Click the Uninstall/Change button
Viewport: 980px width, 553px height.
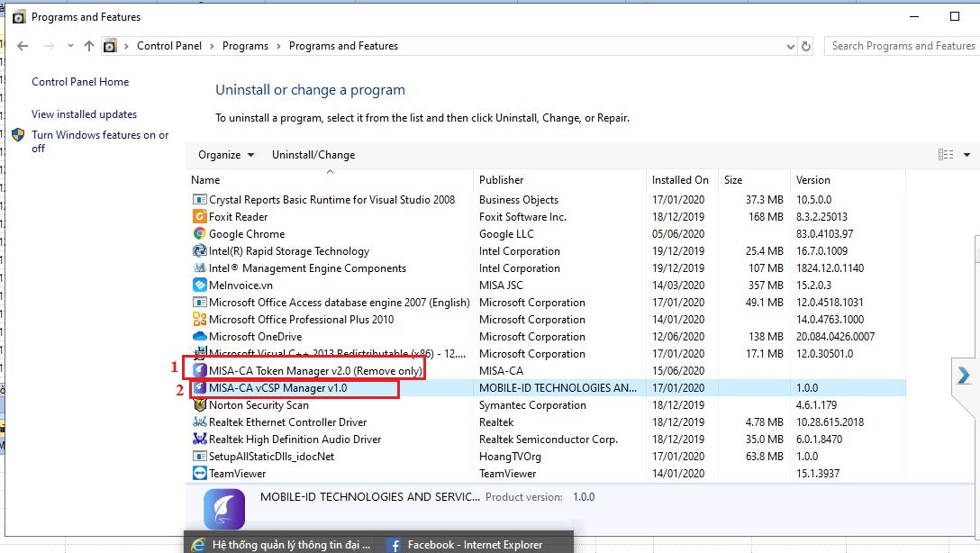point(313,155)
